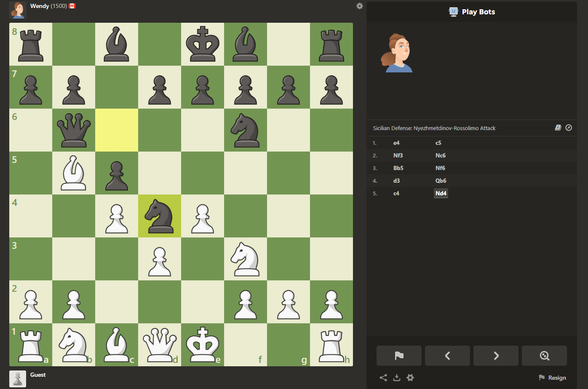Open analysis with the magnifier button

coord(544,356)
